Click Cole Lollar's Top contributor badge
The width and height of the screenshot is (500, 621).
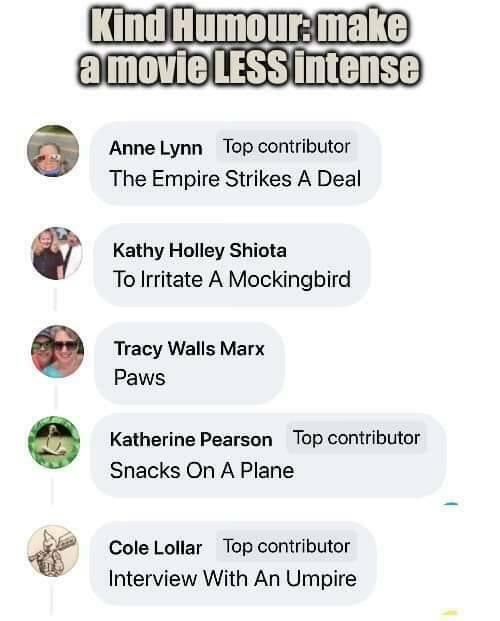pyautogui.click(x=286, y=547)
